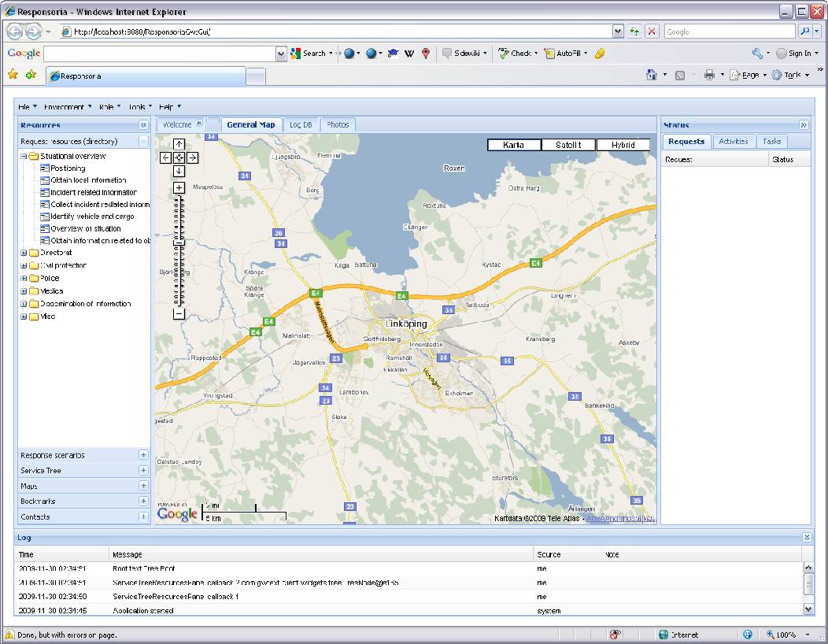The height and width of the screenshot is (644, 828).
Task: Select the Positioning tree item
Action: pyautogui.click(x=68, y=168)
